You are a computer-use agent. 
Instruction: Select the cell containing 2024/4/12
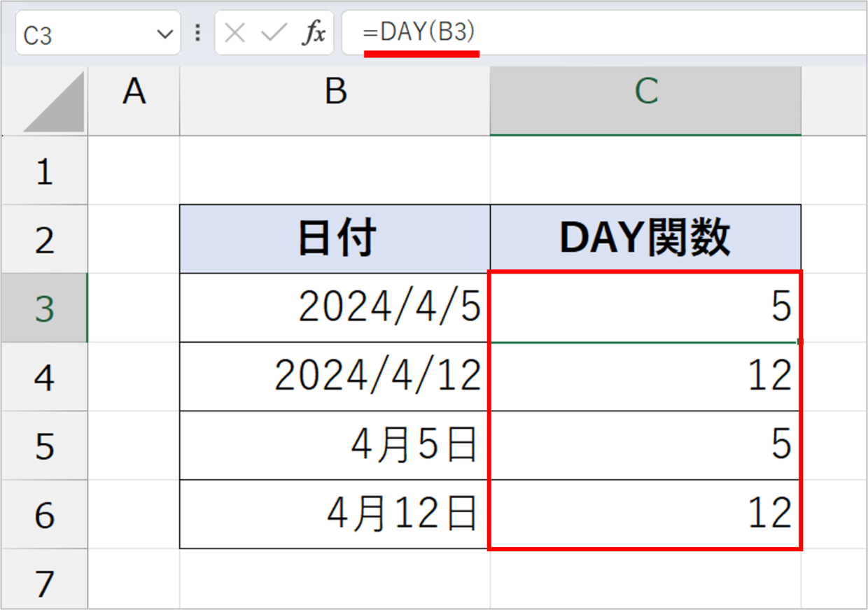coord(335,376)
